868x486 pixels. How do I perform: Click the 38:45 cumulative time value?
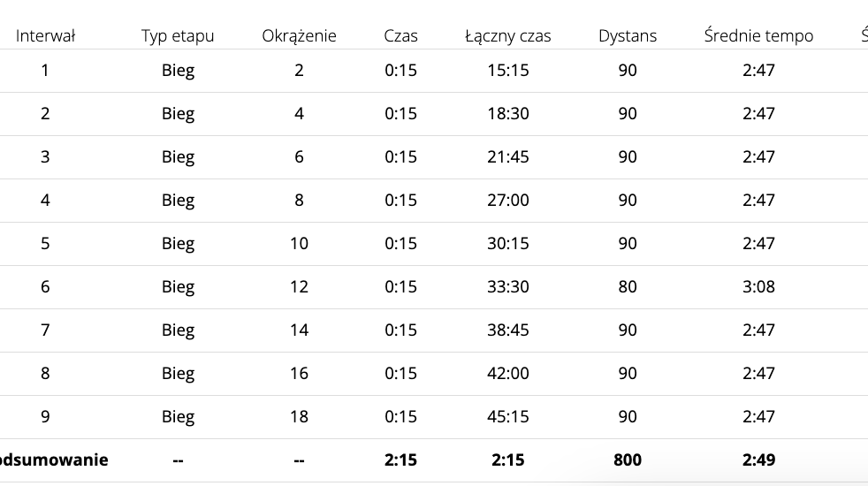(x=507, y=330)
